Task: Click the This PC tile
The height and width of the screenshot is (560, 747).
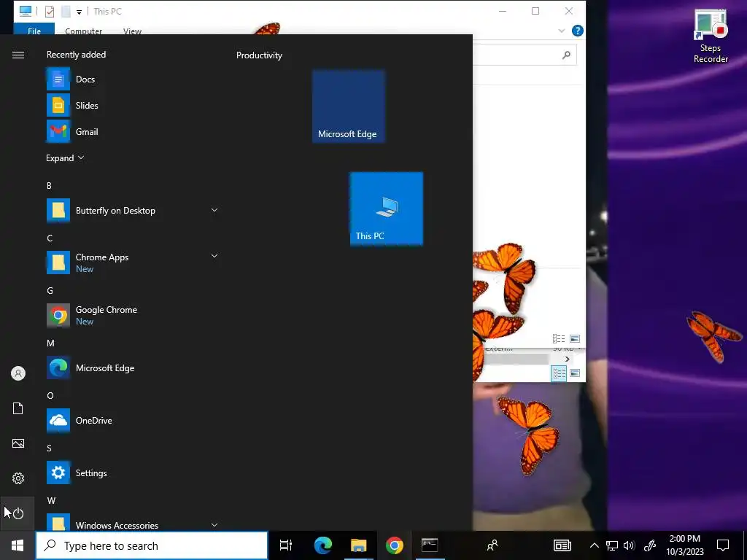Action: [x=387, y=209]
